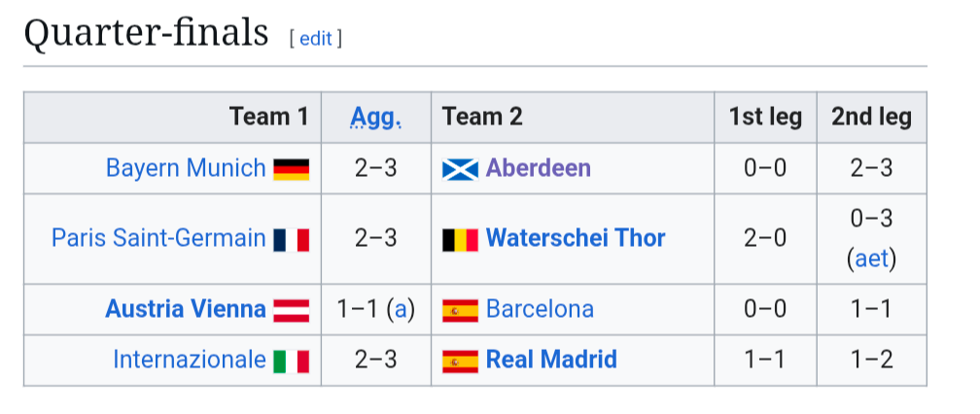This screenshot has width=980, height=414.
Task: Click the Agg. column header abbreviation
Action: tap(375, 118)
